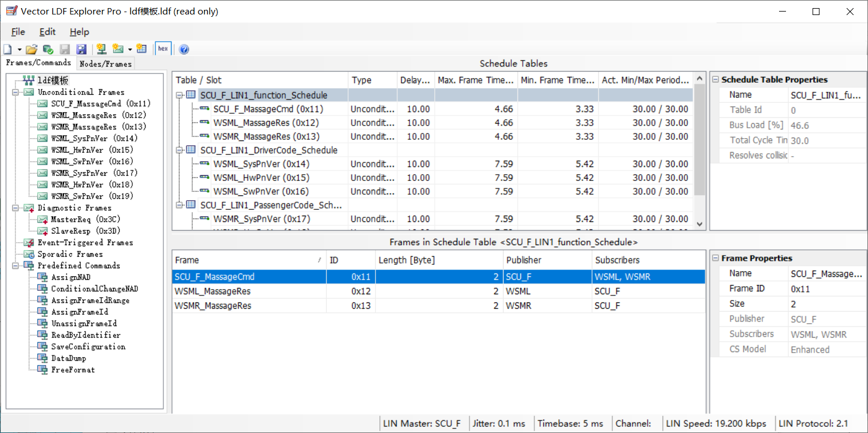This screenshot has height=433, width=868.
Task: Click the New document toolbar icon
Action: (7, 49)
